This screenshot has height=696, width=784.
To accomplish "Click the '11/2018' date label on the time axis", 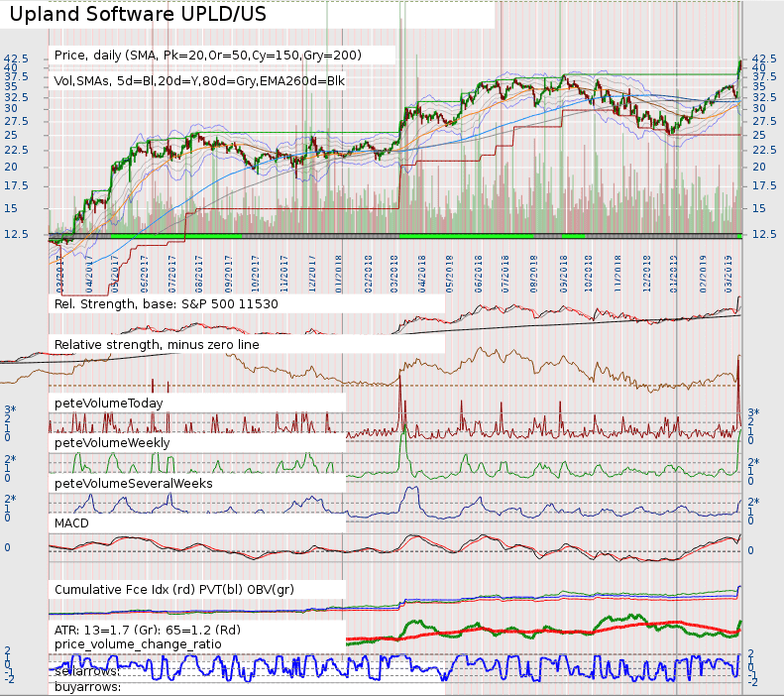I will [617, 274].
